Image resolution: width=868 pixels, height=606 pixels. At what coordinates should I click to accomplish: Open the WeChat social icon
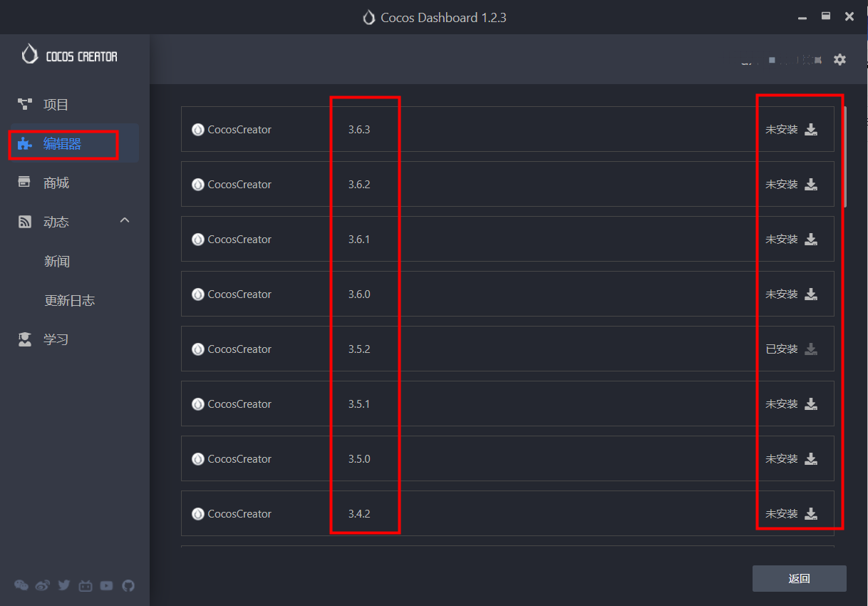pyautogui.click(x=21, y=585)
